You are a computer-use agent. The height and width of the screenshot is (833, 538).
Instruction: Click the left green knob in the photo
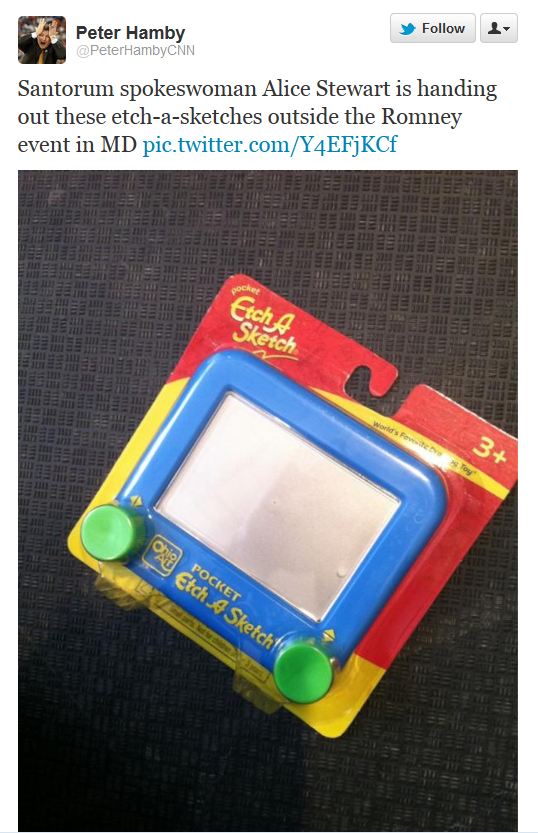110,532
